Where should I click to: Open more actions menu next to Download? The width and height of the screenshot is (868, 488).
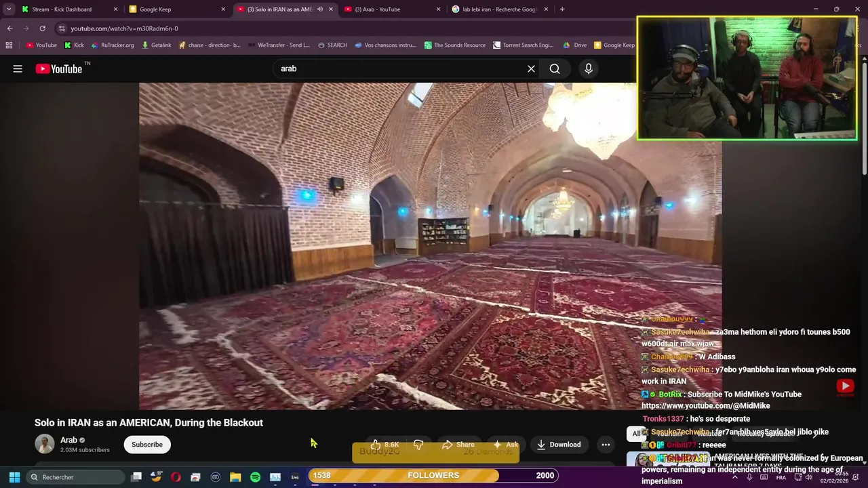click(x=606, y=445)
